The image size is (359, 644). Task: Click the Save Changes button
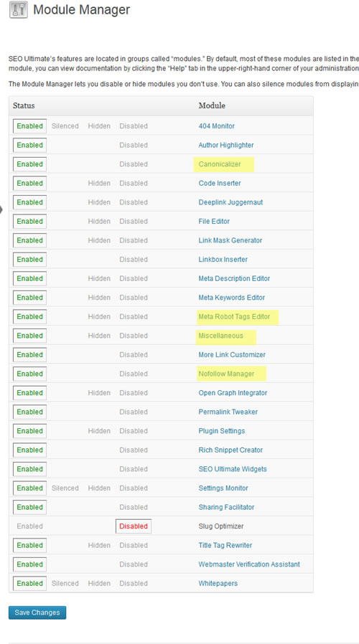tap(37, 612)
